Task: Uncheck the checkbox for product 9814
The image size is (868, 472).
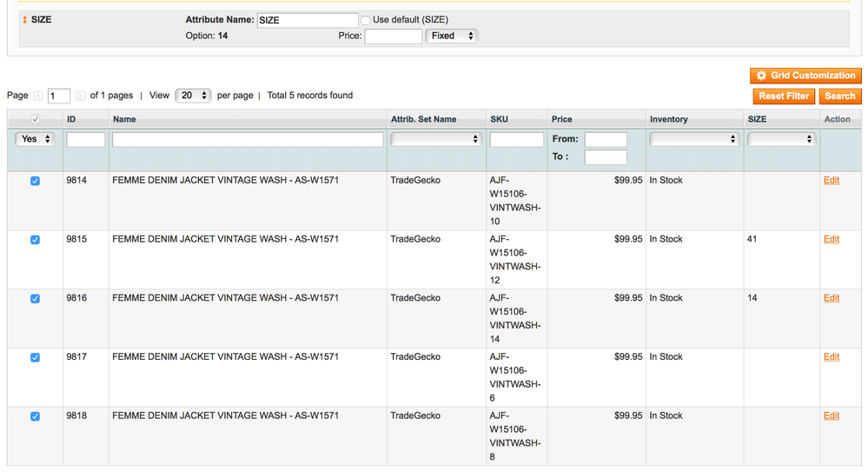Action: [35, 181]
